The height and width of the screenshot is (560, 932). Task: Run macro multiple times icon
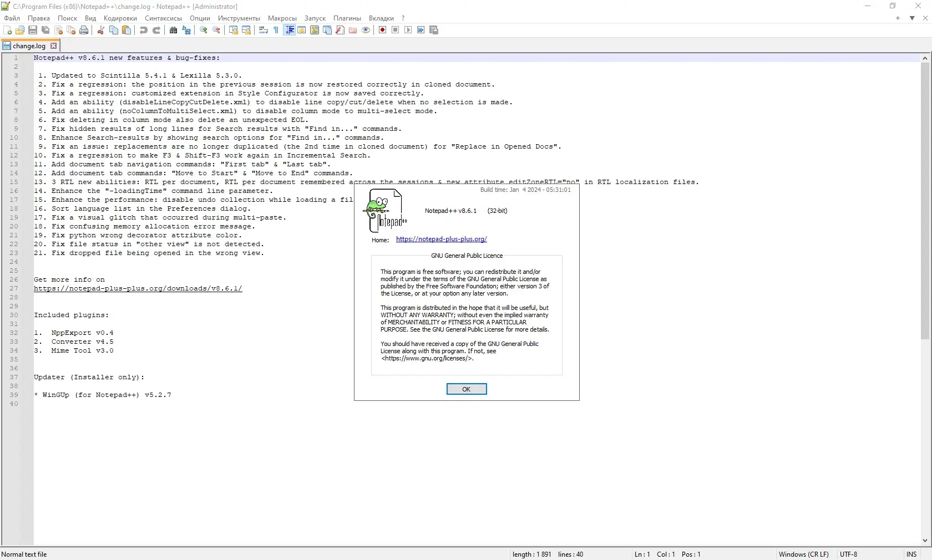(x=421, y=30)
